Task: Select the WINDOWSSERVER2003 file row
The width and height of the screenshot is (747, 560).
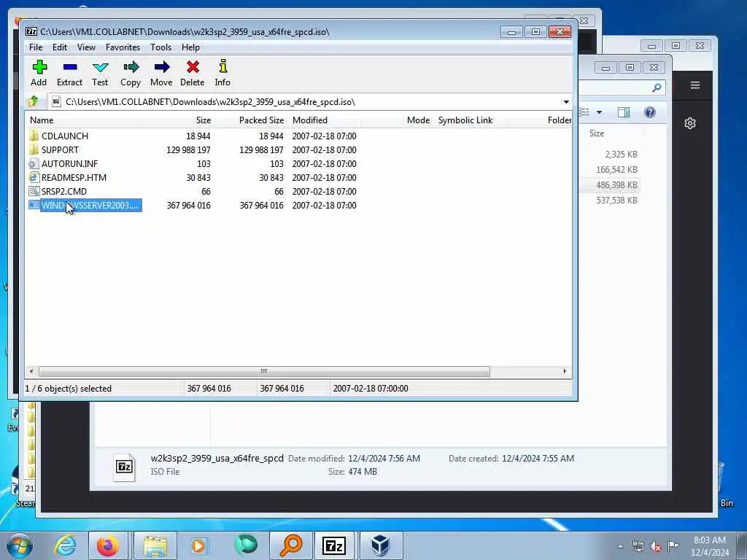Action: (193, 205)
